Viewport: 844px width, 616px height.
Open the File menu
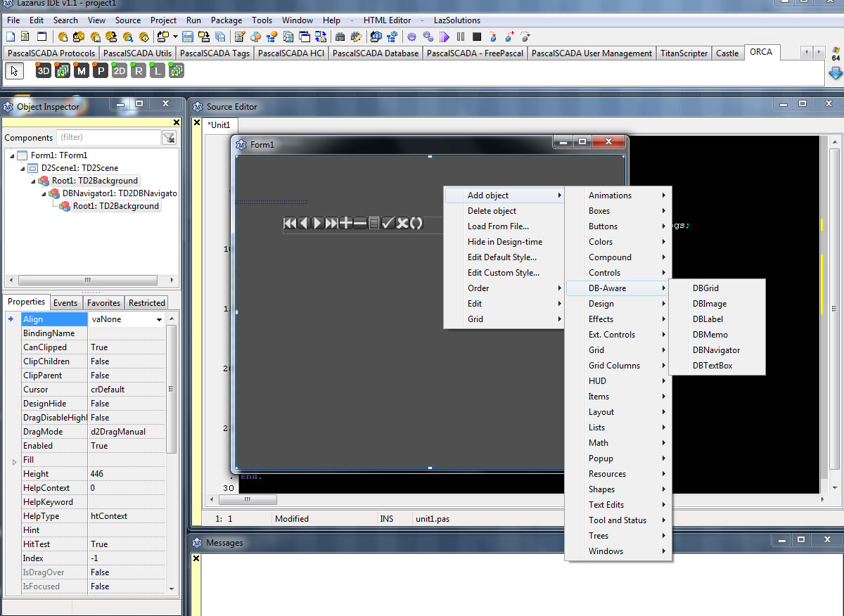pyautogui.click(x=13, y=20)
